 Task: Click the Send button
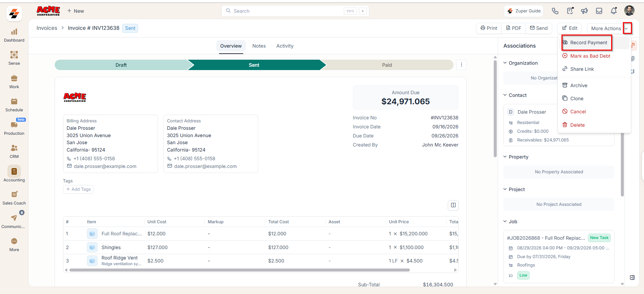click(539, 28)
